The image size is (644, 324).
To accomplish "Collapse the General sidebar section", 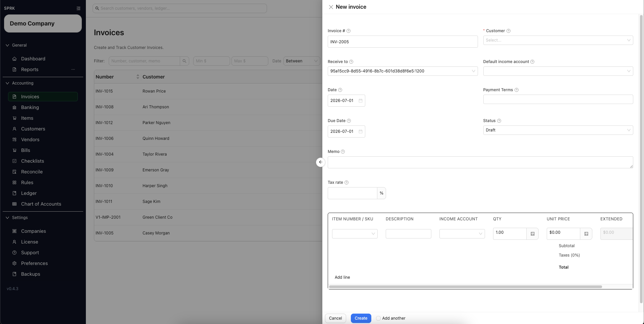I will pos(7,45).
